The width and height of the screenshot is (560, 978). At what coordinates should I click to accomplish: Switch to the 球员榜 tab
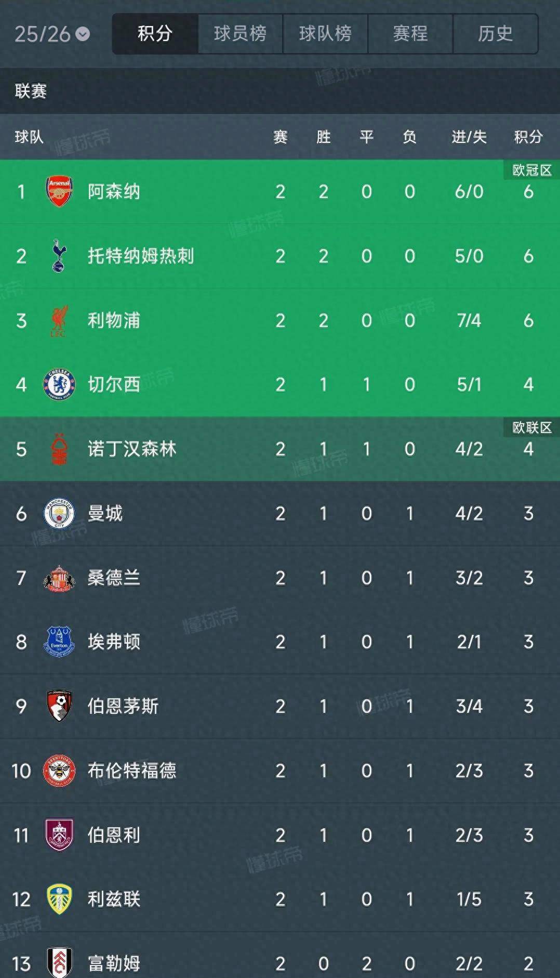pyautogui.click(x=240, y=34)
